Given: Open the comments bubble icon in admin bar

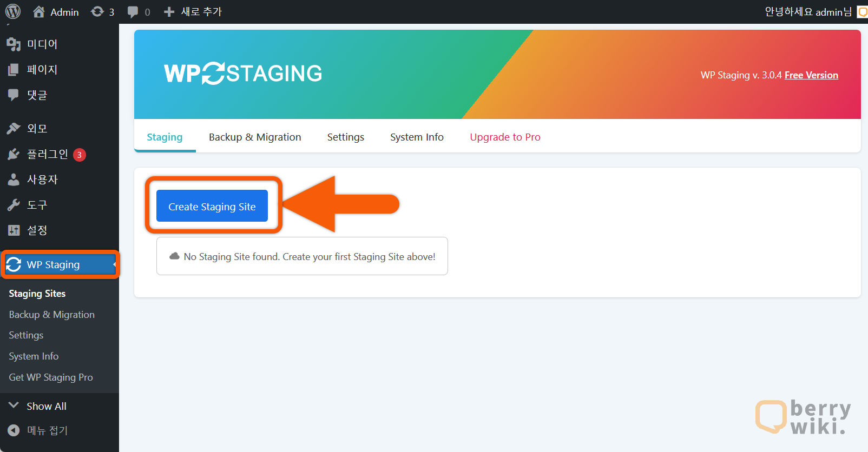Looking at the screenshot, I should tap(133, 12).
